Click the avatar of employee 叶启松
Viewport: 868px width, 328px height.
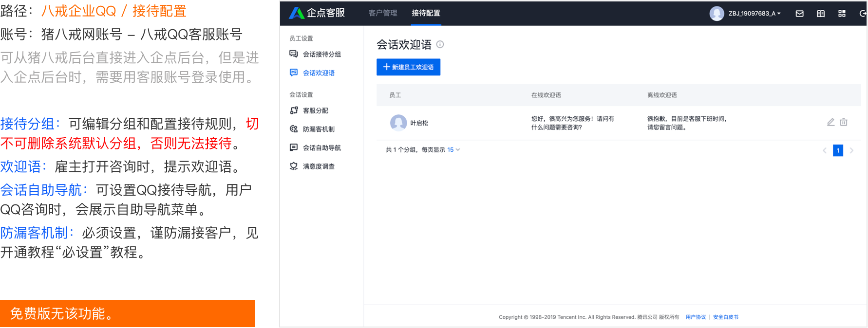[398, 123]
